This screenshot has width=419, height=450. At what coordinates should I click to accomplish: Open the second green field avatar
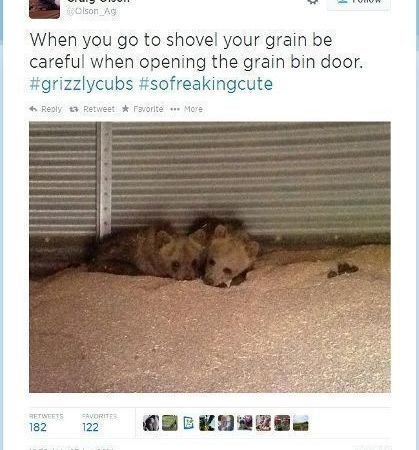170,423
